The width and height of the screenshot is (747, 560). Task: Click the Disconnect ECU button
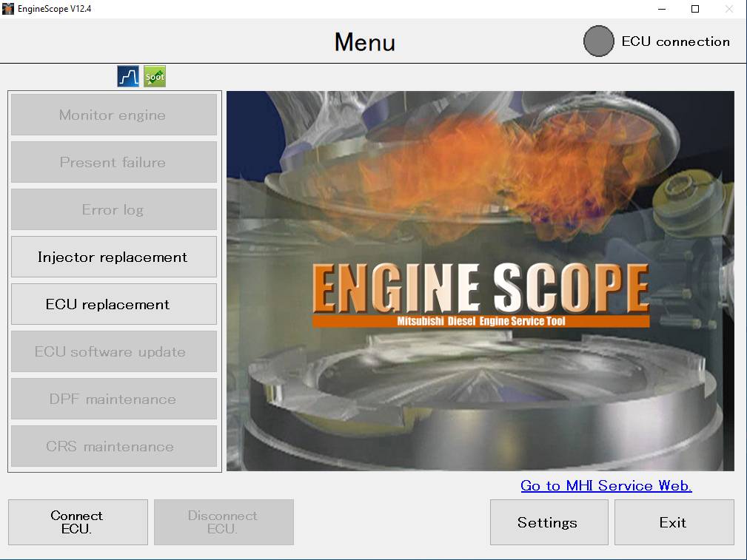pos(224,522)
